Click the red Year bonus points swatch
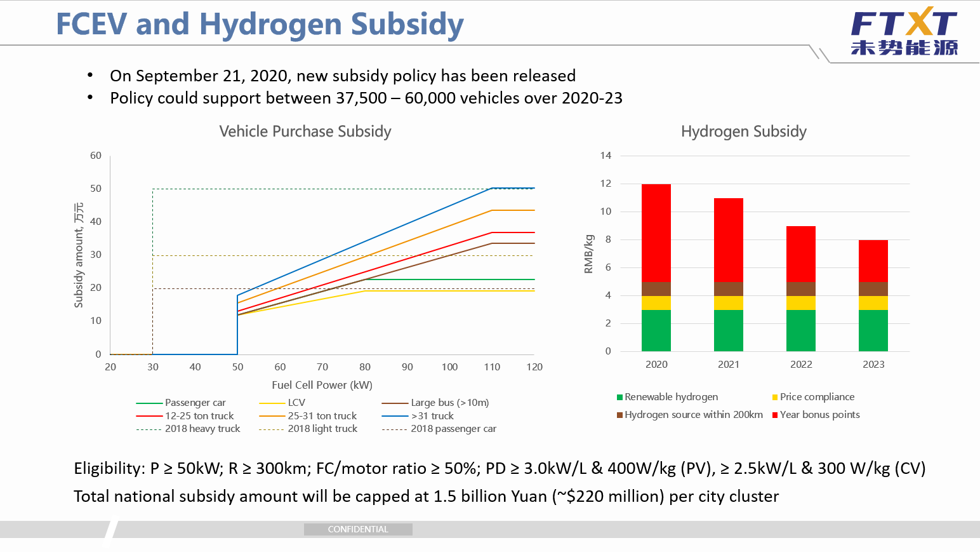The width and height of the screenshot is (980, 552). click(x=775, y=415)
